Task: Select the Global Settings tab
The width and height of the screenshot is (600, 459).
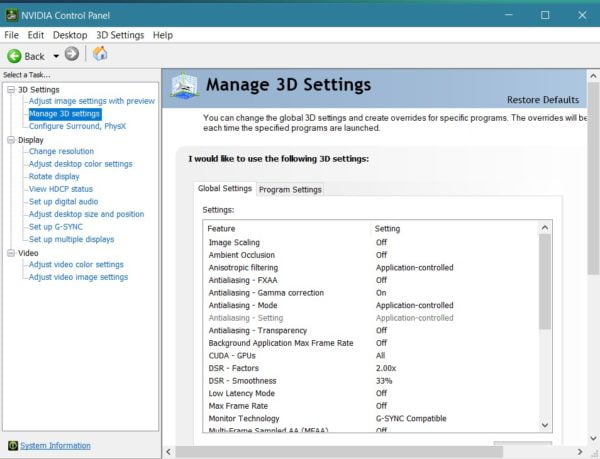Action: tap(225, 188)
